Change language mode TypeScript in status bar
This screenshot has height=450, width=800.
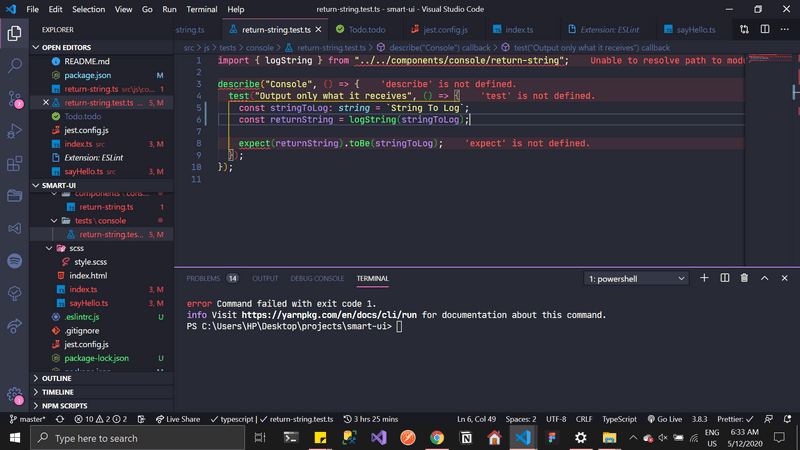coord(619,419)
